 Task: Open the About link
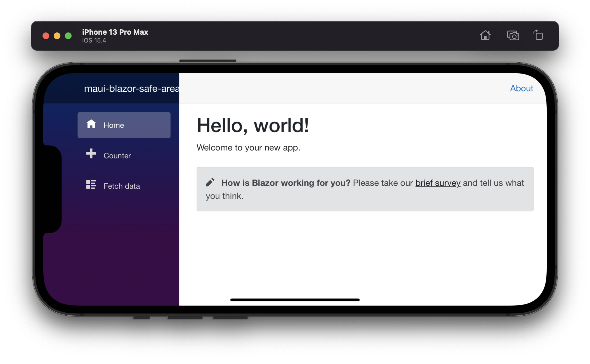pos(521,88)
